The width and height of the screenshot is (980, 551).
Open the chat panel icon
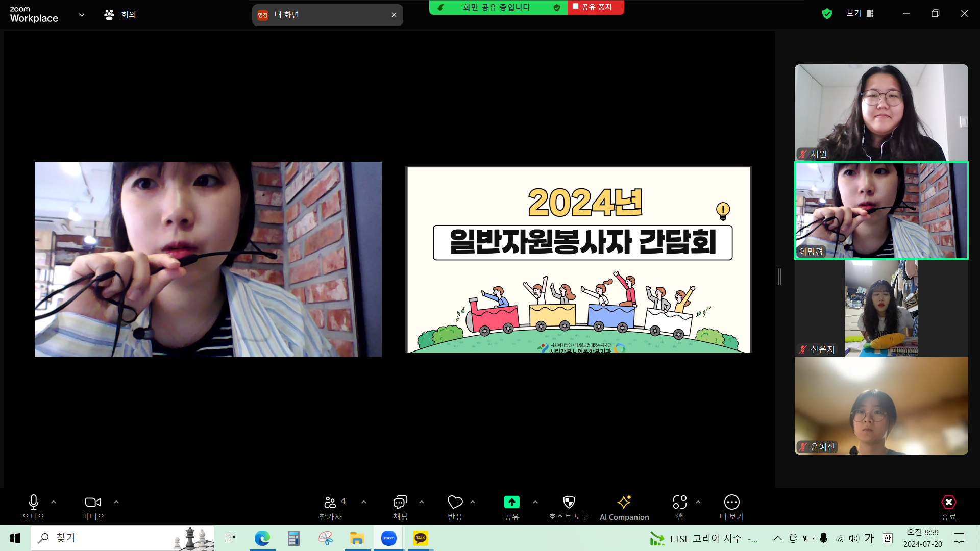(x=400, y=502)
